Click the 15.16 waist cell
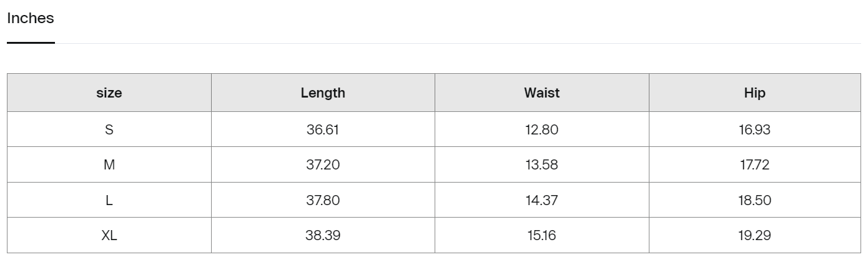 click(542, 235)
